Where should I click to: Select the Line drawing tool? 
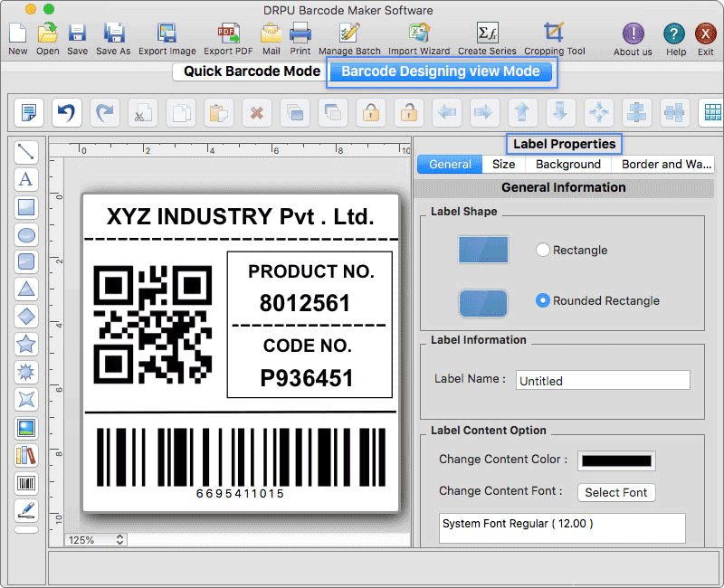tap(25, 153)
